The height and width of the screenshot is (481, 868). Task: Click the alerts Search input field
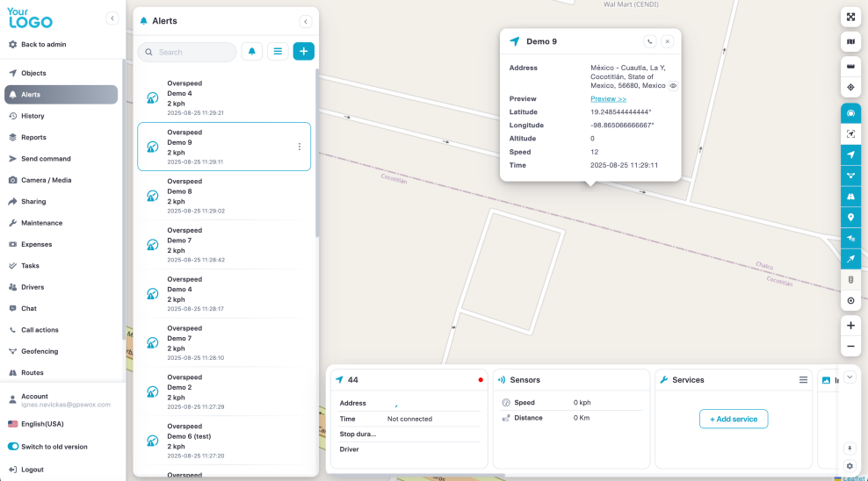(x=193, y=52)
